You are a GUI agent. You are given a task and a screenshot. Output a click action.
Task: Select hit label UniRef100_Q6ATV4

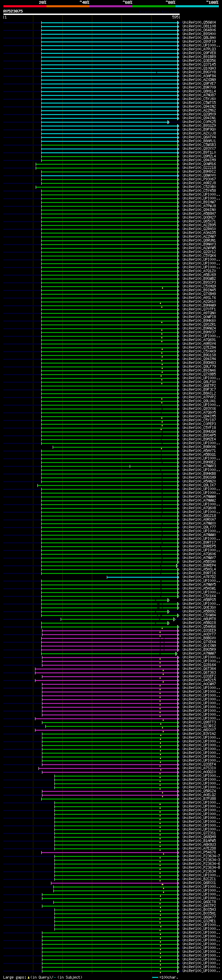pyautogui.click(x=199, y=137)
